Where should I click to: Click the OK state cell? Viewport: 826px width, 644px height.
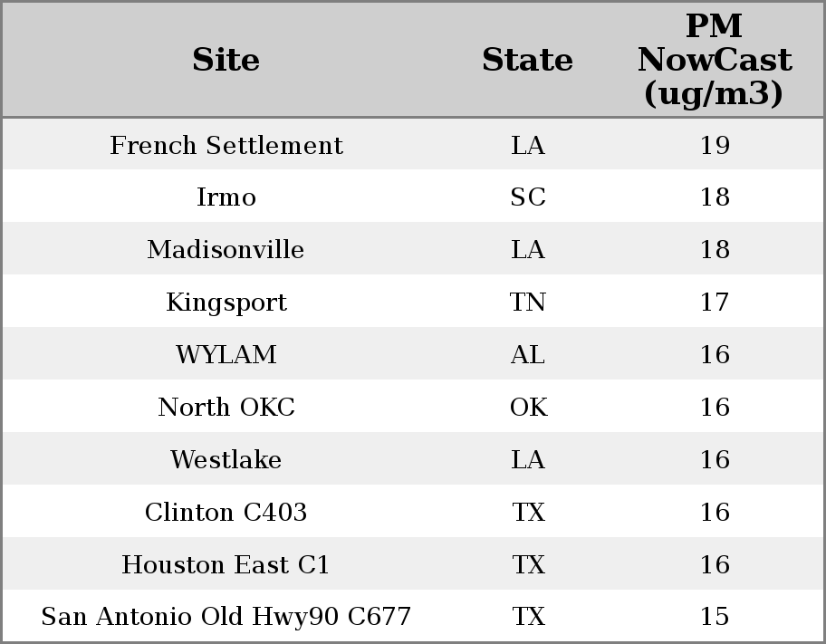[528, 407]
